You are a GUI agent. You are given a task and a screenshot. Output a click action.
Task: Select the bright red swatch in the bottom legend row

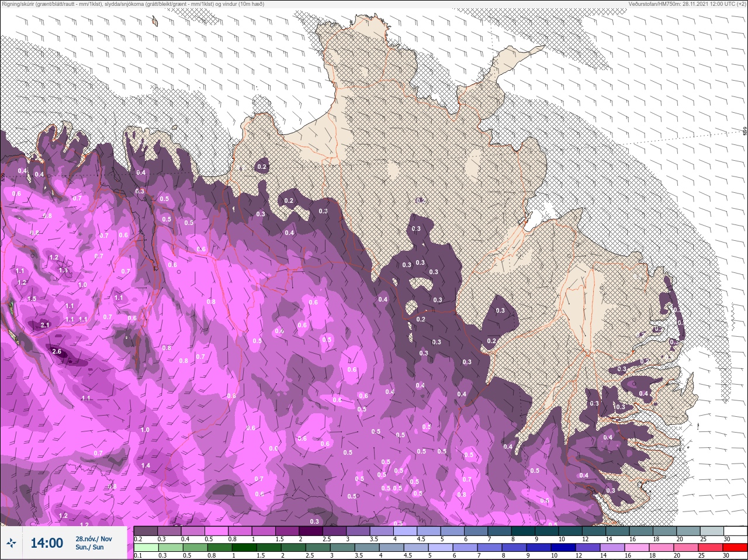pos(735,548)
